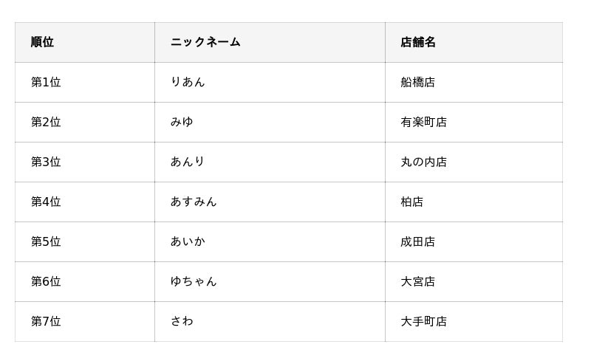
Task: Click the 柏店 store name
Action: pos(412,202)
